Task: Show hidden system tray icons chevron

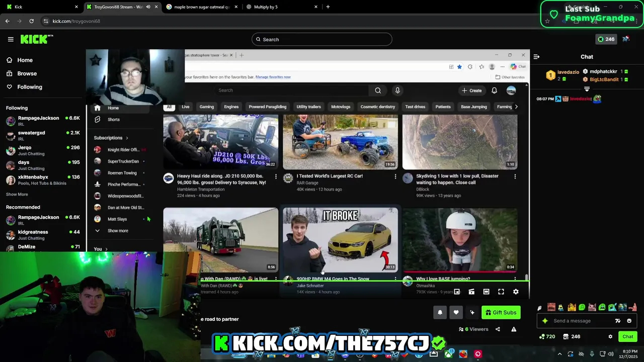Action: [x=559, y=354]
